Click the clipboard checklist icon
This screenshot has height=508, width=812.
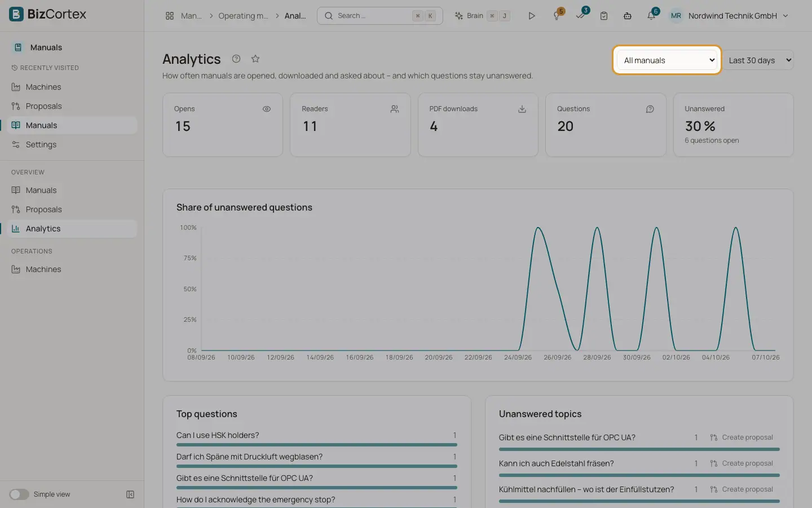click(604, 16)
